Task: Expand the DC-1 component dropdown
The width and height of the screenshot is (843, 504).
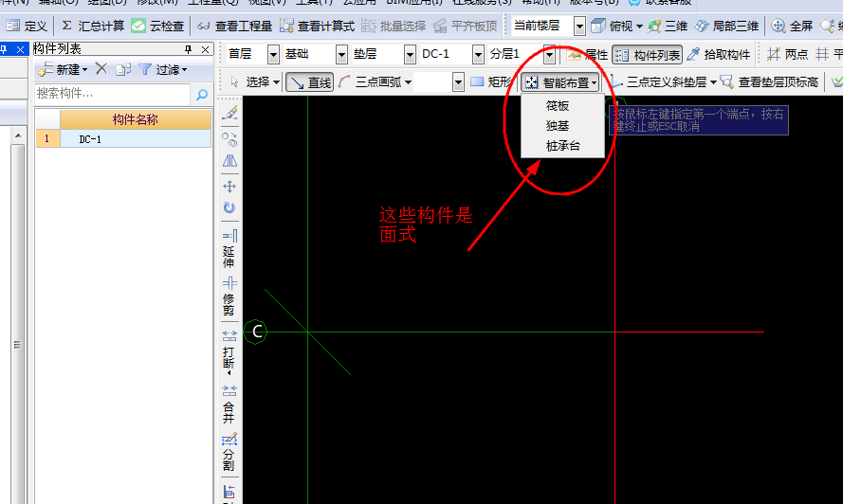Action: [x=478, y=54]
